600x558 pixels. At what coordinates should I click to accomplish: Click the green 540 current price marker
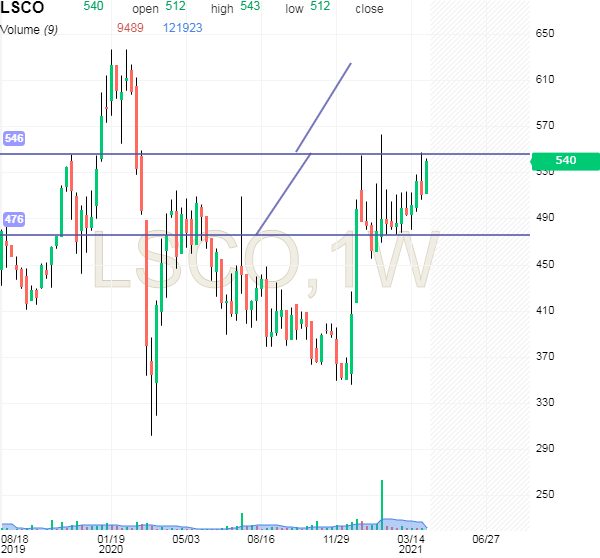566,160
